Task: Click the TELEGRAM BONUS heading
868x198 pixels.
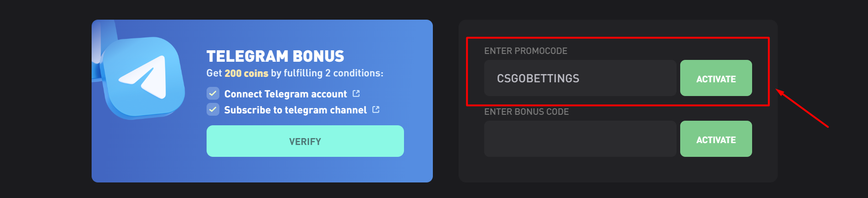Action: coord(275,56)
